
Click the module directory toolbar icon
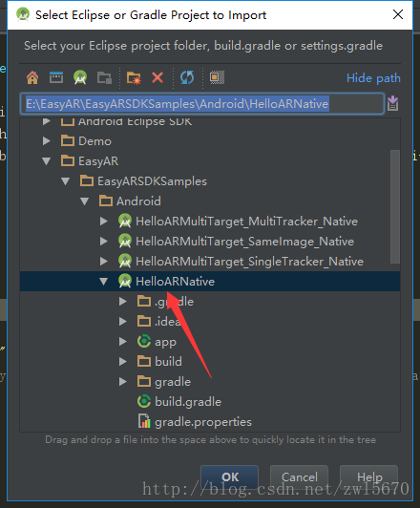tap(104, 77)
